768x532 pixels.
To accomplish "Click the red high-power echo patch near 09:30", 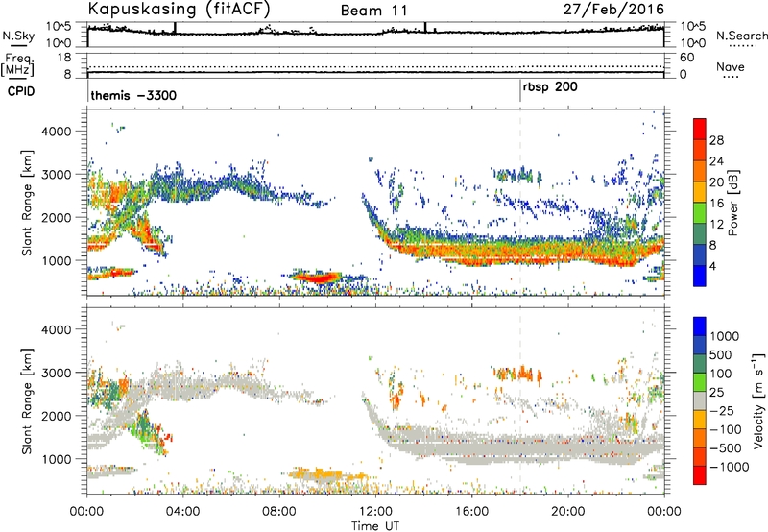I will point(317,278).
